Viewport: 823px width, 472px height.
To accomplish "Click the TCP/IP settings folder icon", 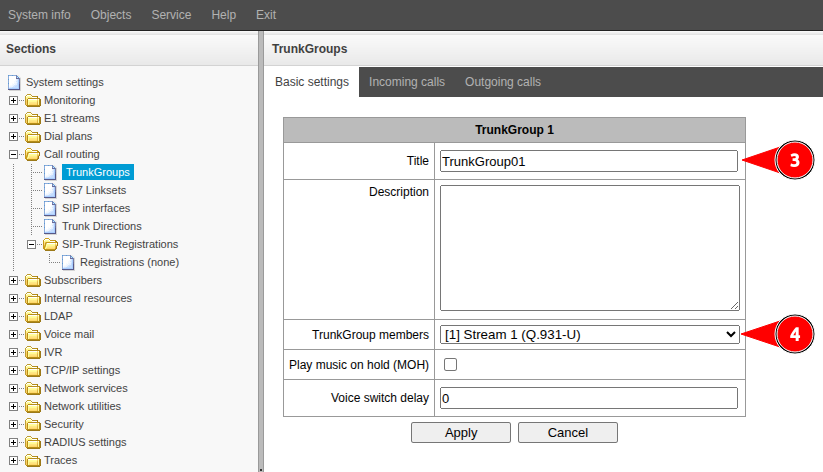I will tap(33, 371).
